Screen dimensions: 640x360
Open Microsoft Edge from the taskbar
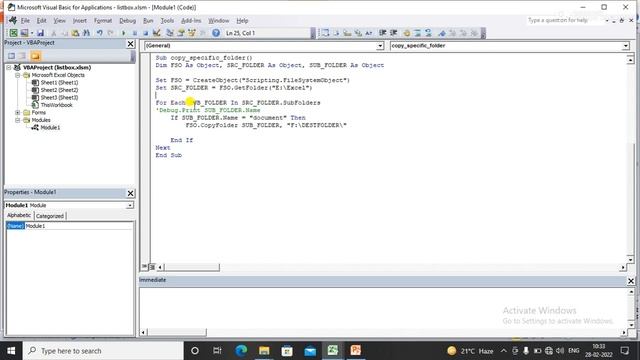click(x=241, y=351)
